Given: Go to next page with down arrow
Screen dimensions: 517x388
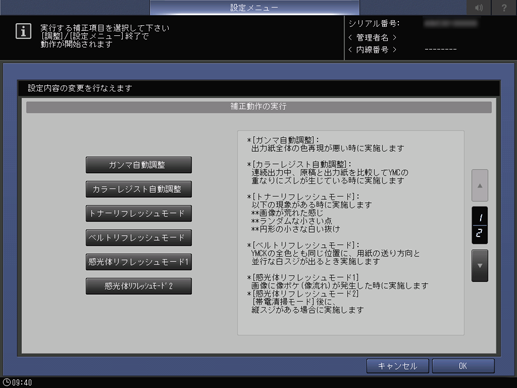Looking at the screenshot, I should tap(480, 266).
